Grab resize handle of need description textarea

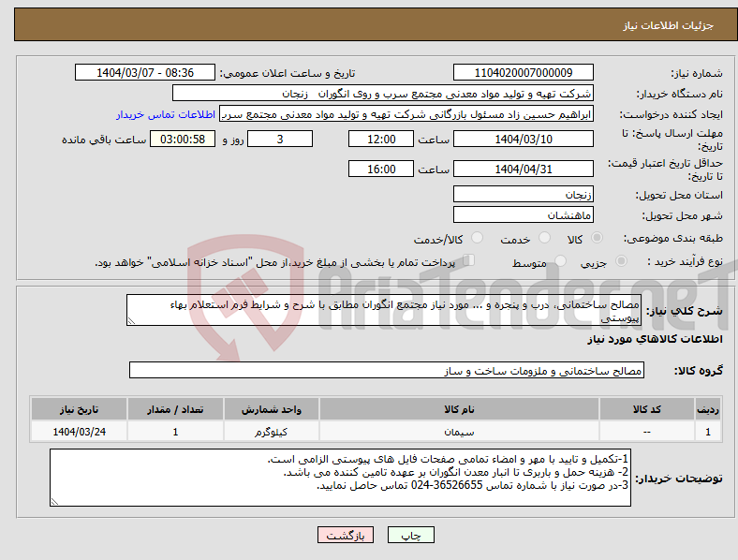(x=131, y=321)
